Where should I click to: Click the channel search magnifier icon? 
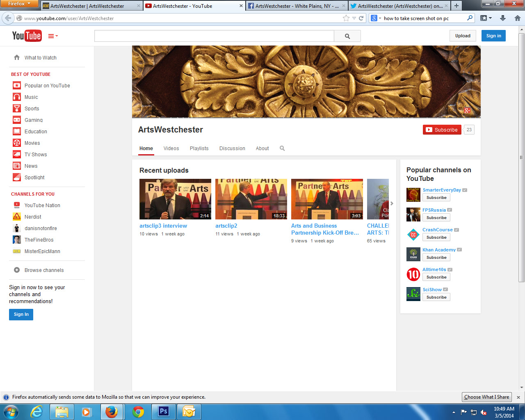282,148
